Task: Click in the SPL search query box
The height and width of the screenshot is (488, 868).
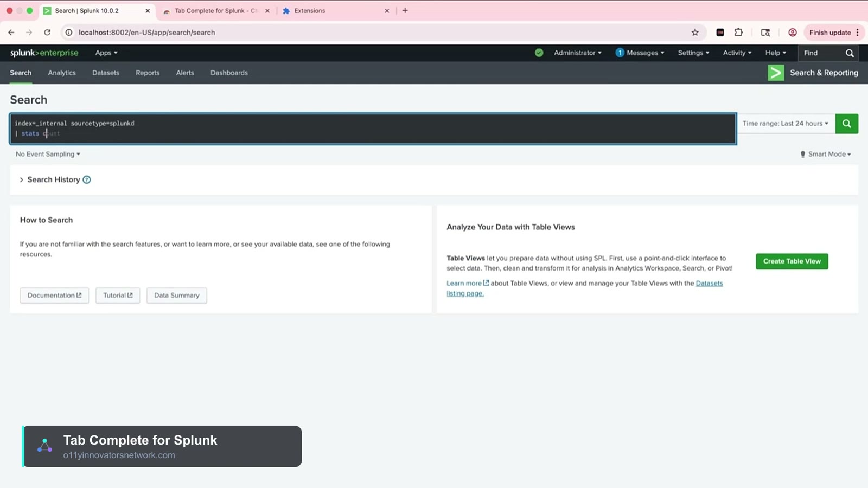Action: click(x=373, y=129)
